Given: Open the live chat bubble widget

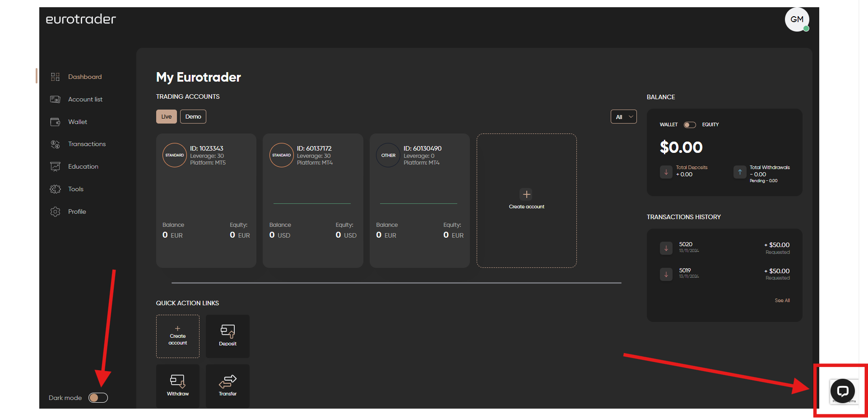Looking at the screenshot, I should coord(842,391).
